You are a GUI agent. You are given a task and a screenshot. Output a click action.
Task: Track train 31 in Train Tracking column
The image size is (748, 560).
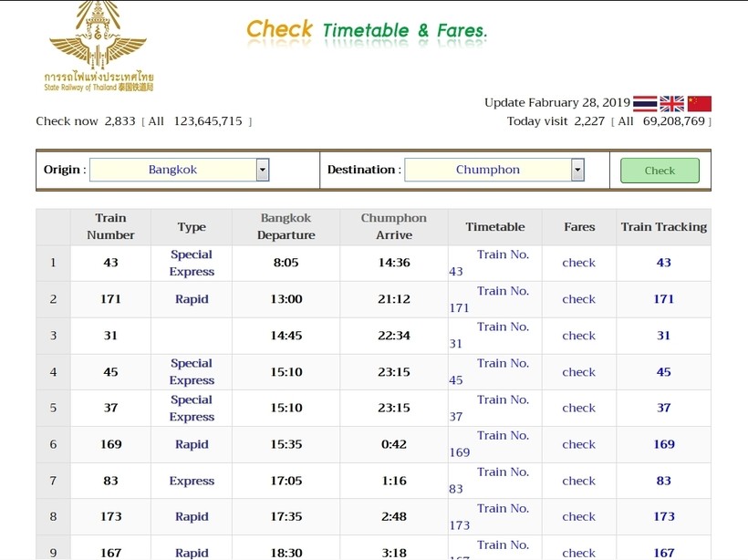[x=663, y=336]
